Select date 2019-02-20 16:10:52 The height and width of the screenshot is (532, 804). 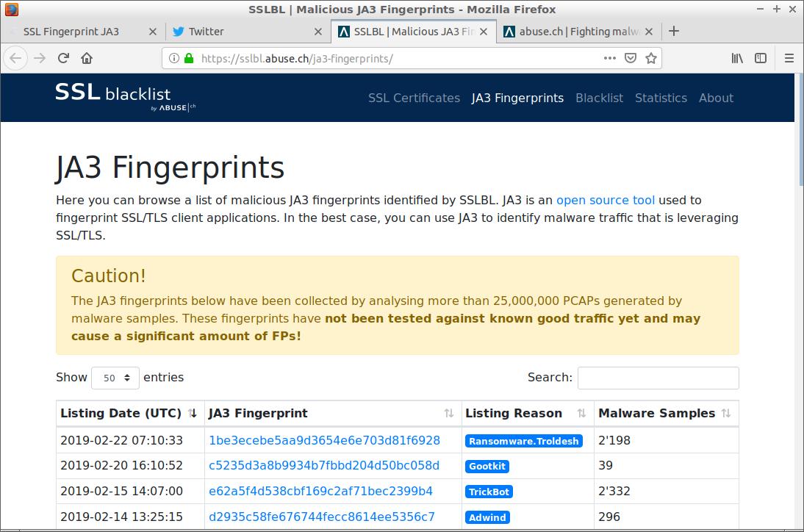[x=121, y=465]
